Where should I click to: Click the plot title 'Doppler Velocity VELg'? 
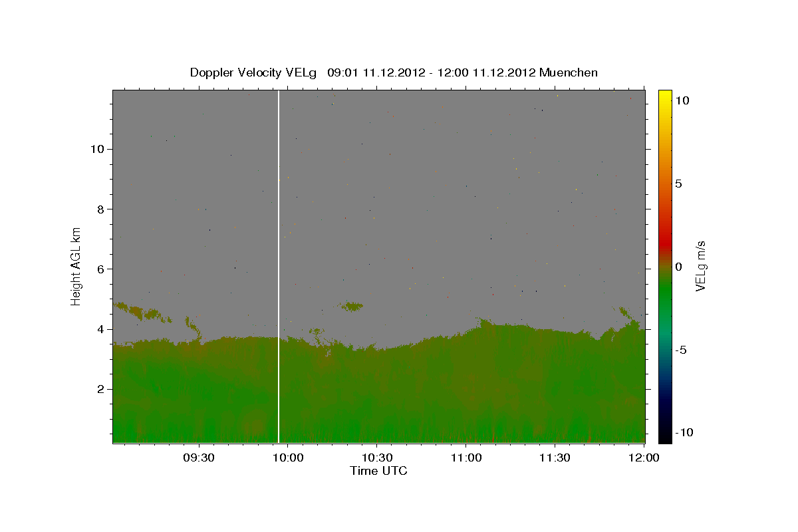click(253, 72)
